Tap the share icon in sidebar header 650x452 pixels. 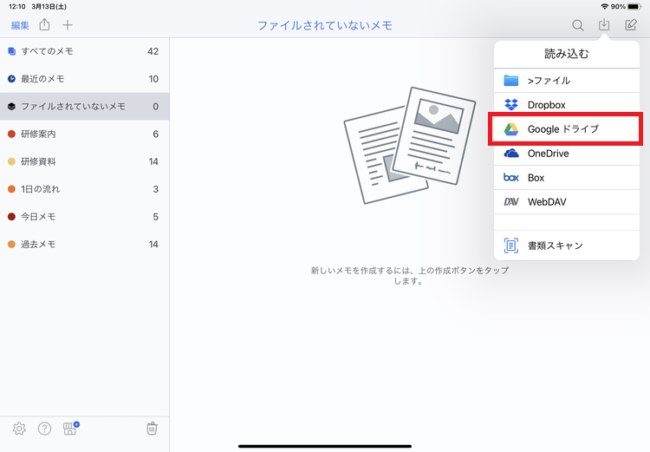click(x=44, y=25)
